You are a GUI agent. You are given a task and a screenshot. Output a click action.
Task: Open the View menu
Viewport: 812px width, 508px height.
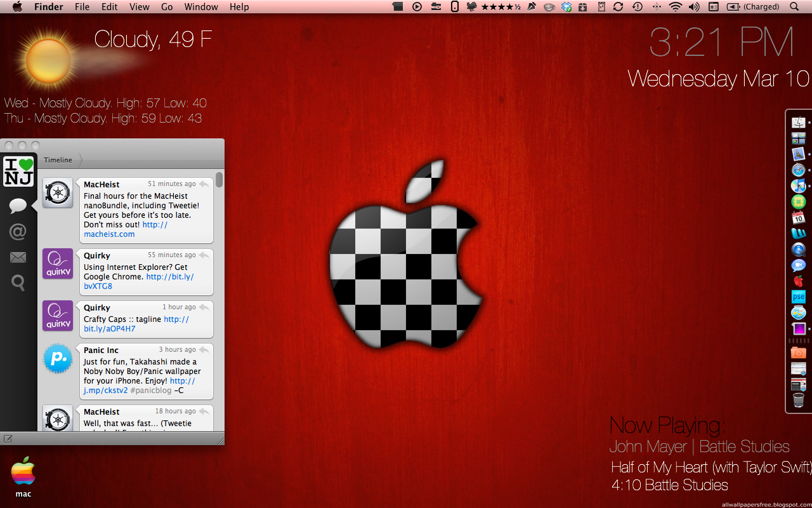coord(140,7)
